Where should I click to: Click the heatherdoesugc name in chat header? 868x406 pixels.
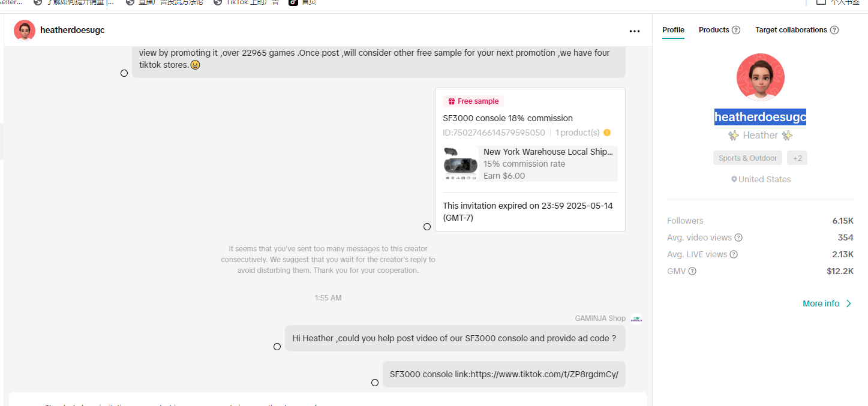pos(73,30)
